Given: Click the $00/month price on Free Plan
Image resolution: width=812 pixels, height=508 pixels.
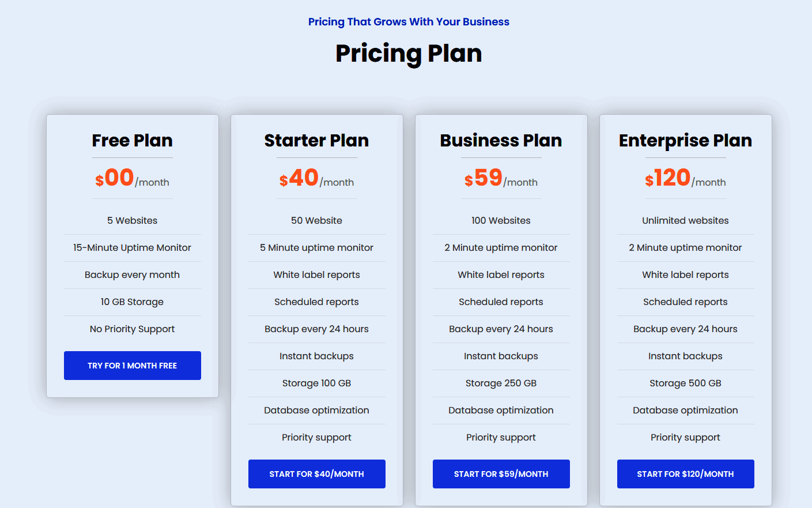Looking at the screenshot, I should (x=132, y=178).
